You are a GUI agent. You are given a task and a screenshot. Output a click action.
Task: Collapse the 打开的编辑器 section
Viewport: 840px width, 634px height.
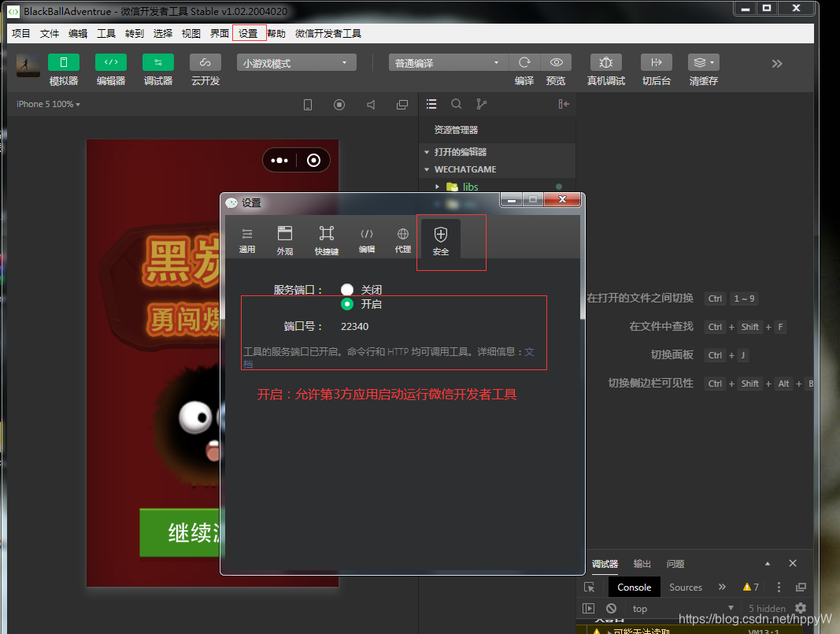427,152
